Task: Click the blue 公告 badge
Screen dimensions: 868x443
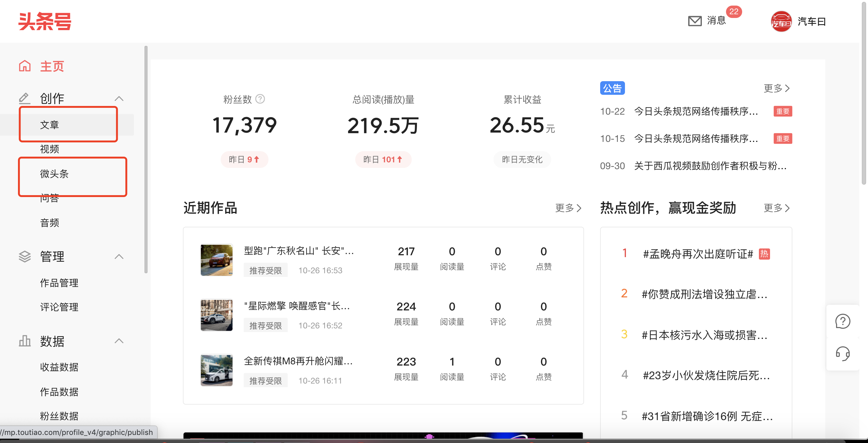Action: pyautogui.click(x=612, y=88)
